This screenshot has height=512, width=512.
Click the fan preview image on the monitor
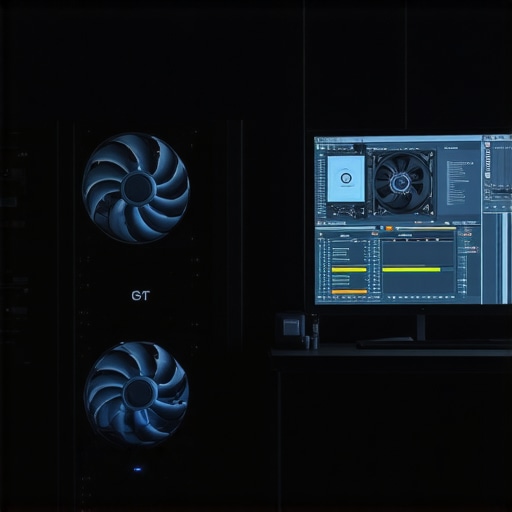click(x=403, y=183)
